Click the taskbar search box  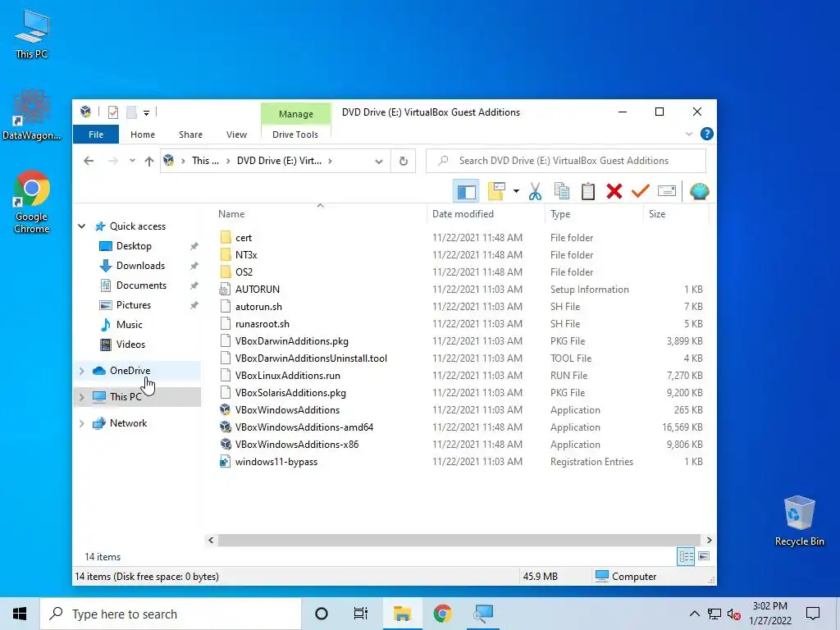pos(171,614)
